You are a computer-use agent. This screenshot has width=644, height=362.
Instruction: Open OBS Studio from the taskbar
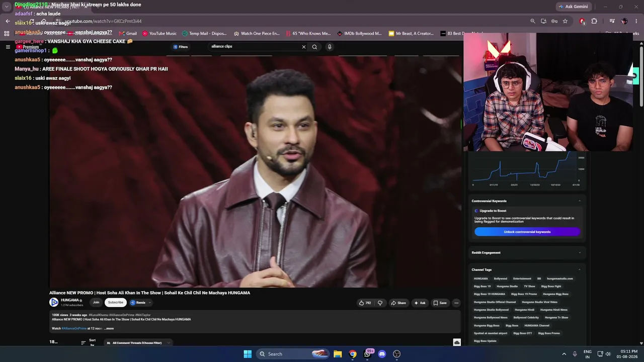point(396,354)
